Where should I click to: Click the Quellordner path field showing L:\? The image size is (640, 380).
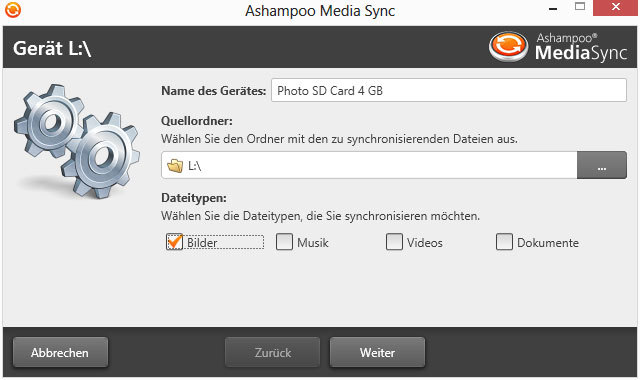369,165
